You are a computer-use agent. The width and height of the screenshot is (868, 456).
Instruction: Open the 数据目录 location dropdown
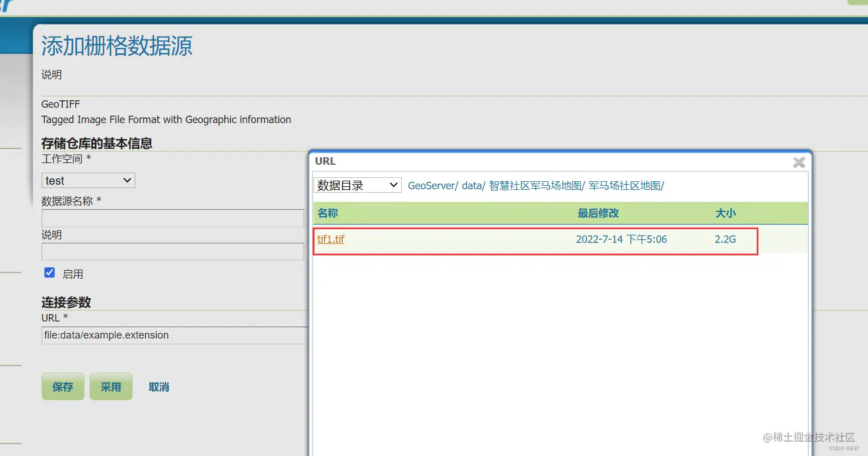click(x=357, y=185)
